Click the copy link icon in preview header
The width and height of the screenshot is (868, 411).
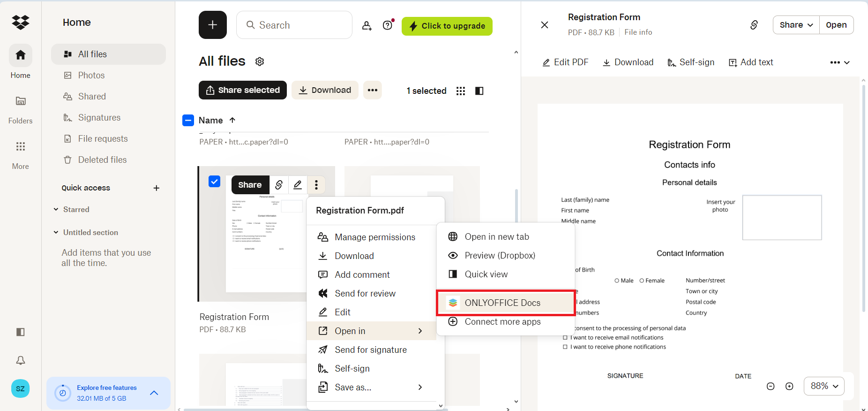click(x=754, y=25)
